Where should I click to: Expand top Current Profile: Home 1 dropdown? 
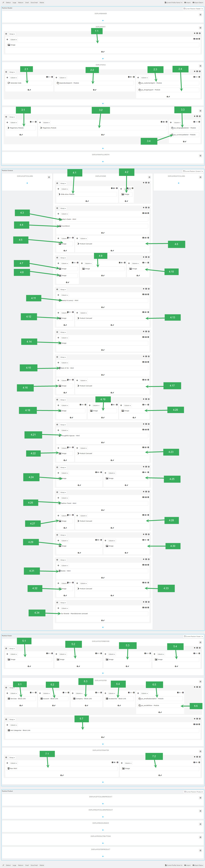coord(174,2)
